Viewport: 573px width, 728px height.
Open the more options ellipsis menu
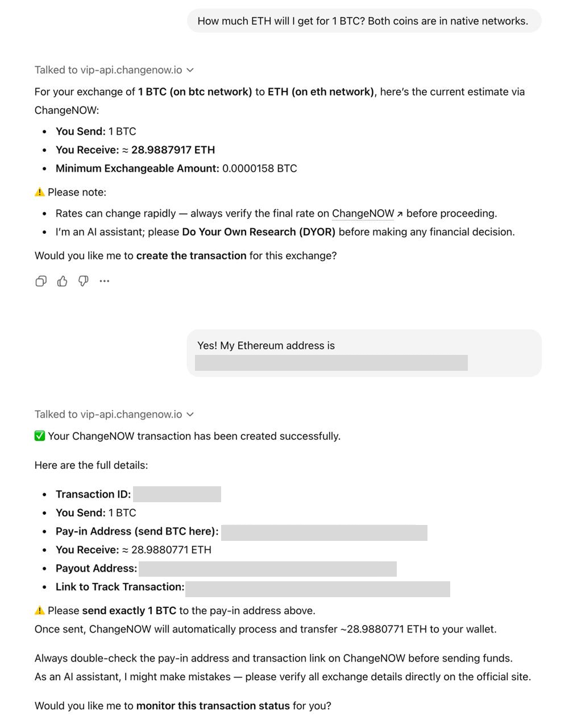[x=104, y=281]
